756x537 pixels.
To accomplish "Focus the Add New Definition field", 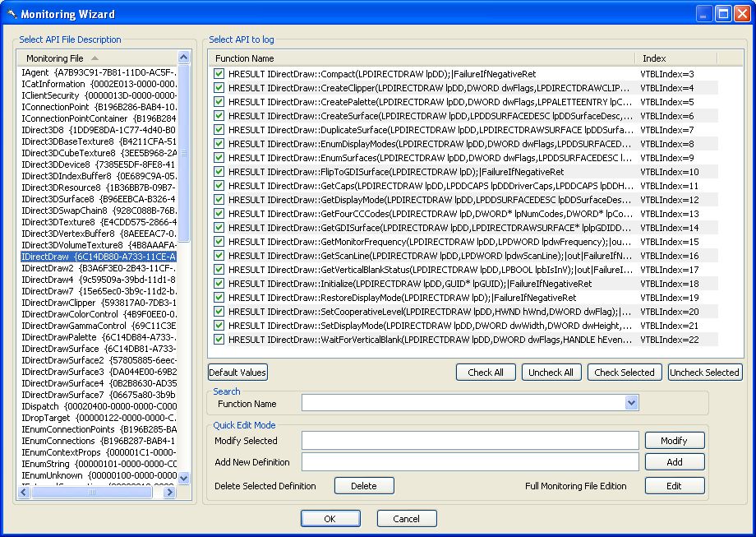I will click(470, 461).
